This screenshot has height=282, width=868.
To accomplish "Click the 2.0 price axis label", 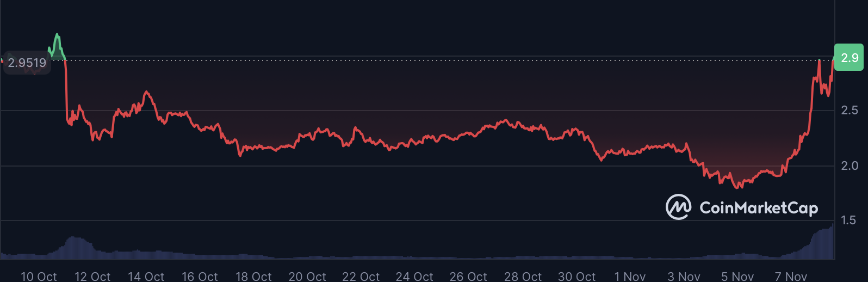I will point(849,165).
